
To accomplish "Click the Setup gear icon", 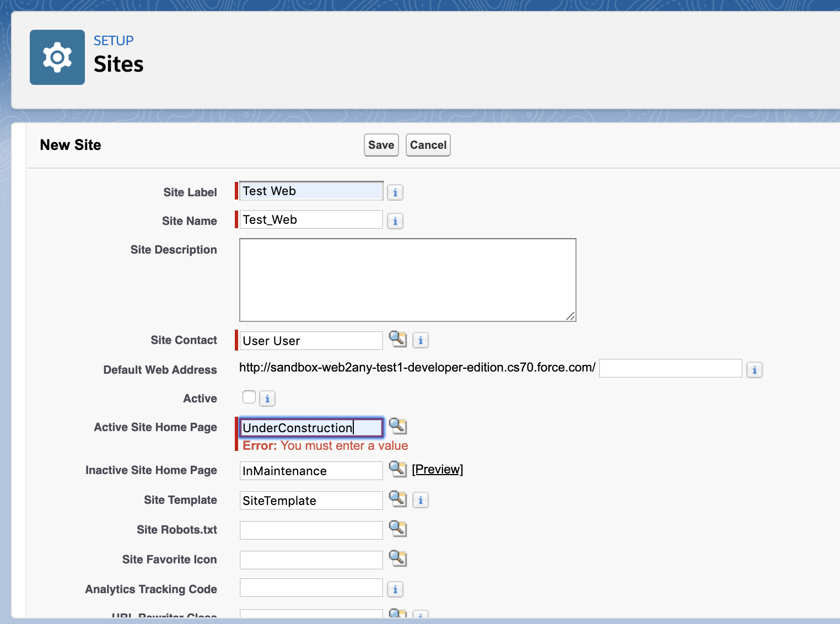I will pyautogui.click(x=57, y=57).
